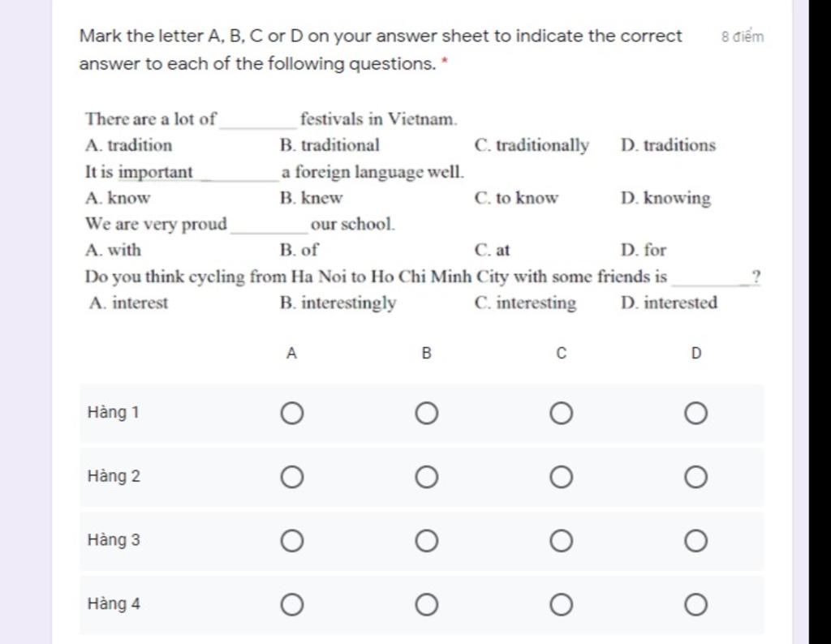Screen dimensions: 831x644
Task: Select option B for Hàng 2
Action: (x=427, y=477)
